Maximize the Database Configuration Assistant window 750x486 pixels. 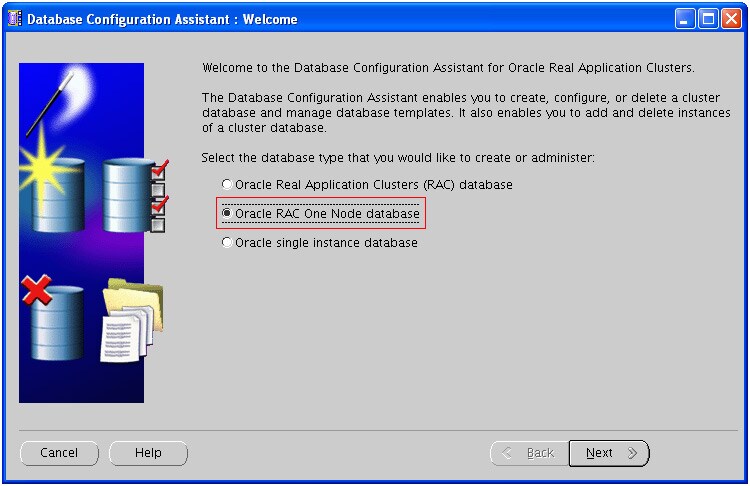(708, 19)
